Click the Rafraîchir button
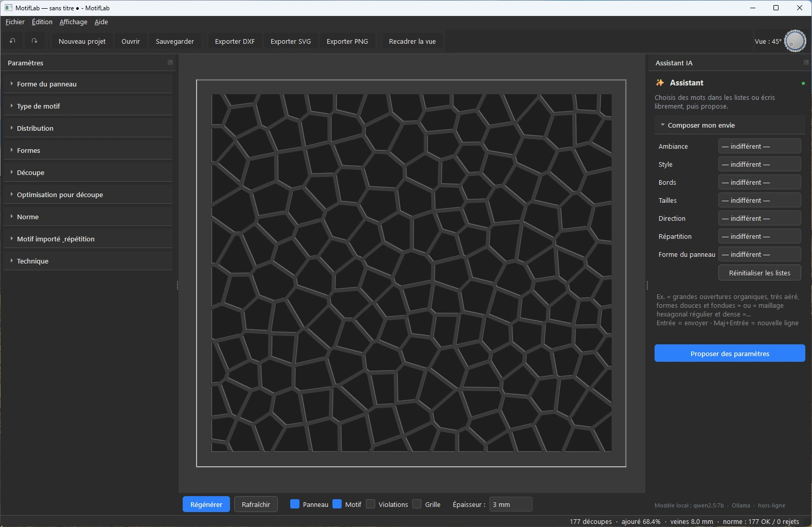This screenshot has width=812, height=527. (256, 504)
